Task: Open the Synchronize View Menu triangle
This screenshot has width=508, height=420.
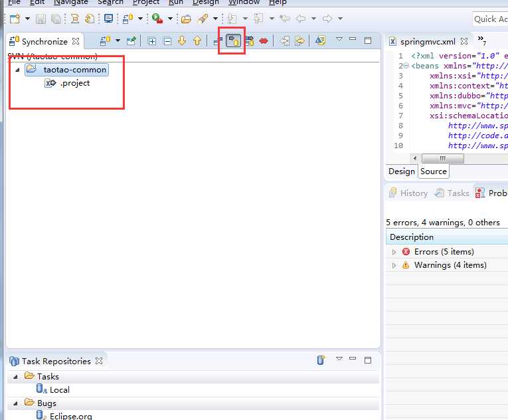Action: tap(339, 39)
